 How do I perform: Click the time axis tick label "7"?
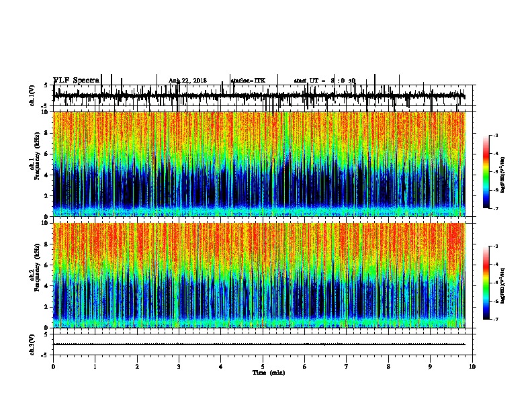point(347,367)
